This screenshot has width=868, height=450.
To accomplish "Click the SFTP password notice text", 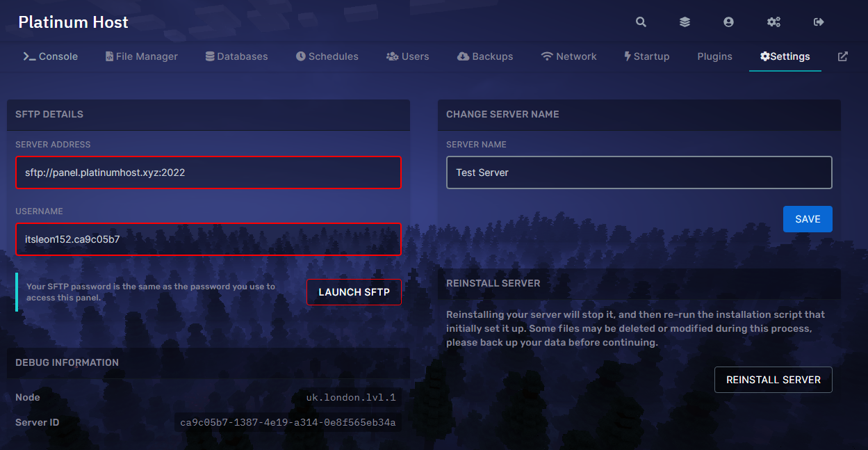I will click(151, 292).
